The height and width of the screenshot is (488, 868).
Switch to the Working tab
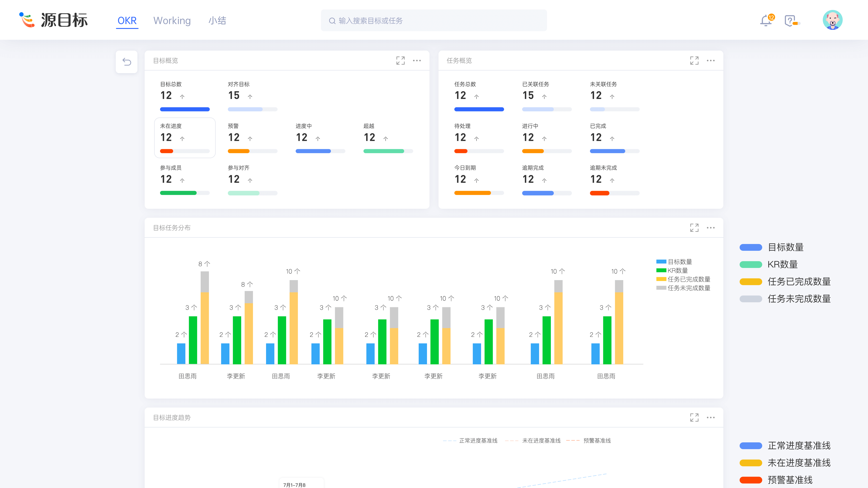click(x=172, y=21)
